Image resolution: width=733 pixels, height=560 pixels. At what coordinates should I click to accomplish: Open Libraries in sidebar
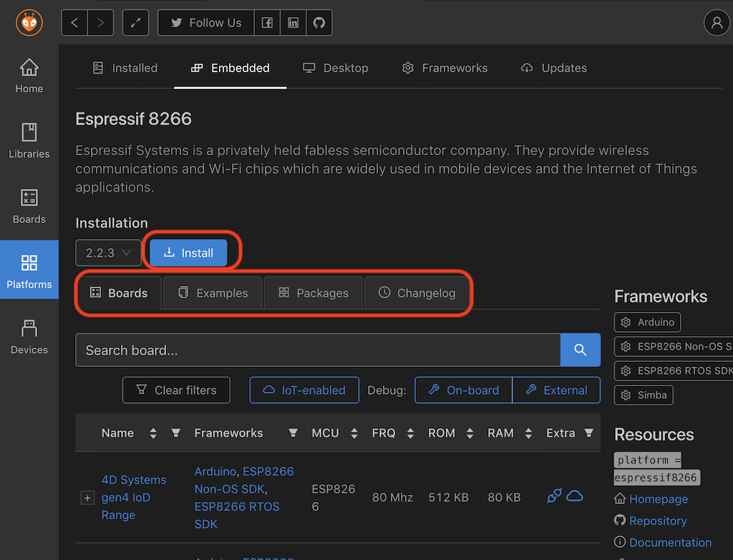click(29, 141)
